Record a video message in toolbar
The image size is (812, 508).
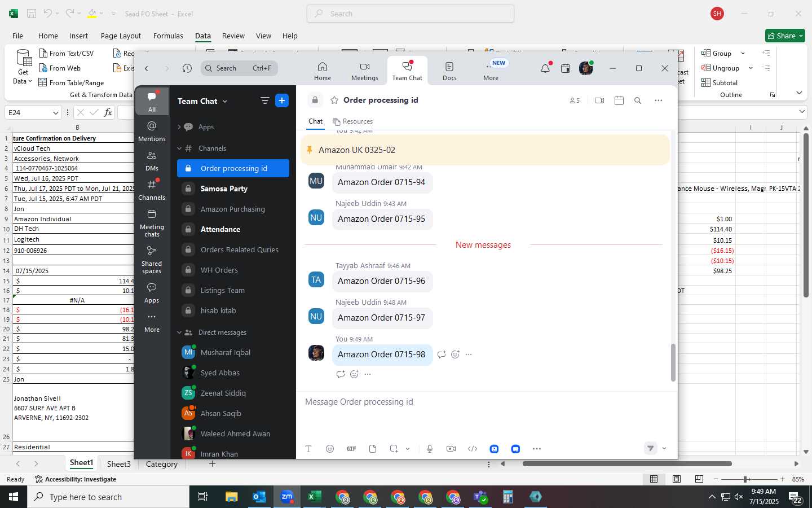tap(451, 449)
